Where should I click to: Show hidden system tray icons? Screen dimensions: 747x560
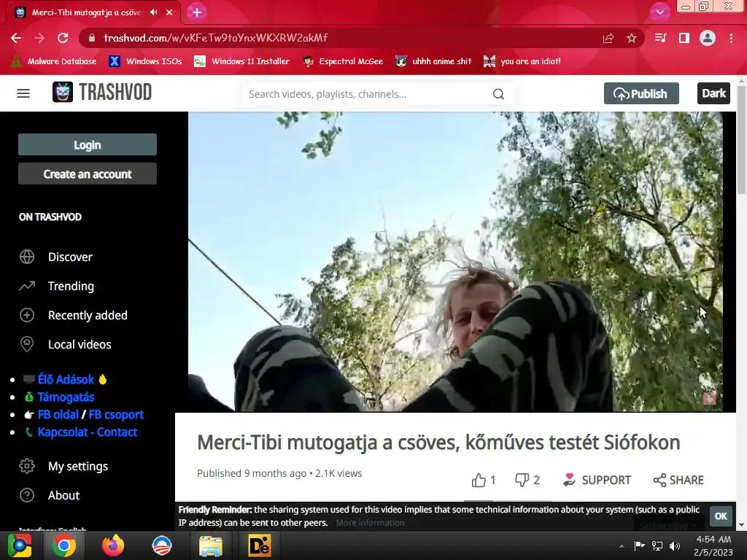click(622, 546)
